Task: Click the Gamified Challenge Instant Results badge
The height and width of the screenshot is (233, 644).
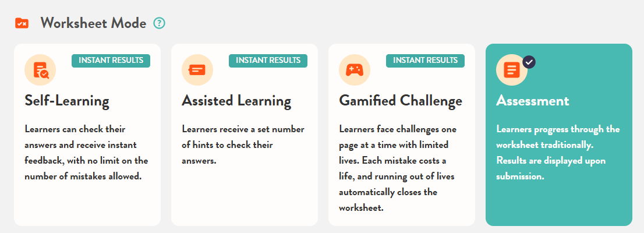Action: tap(426, 61)
